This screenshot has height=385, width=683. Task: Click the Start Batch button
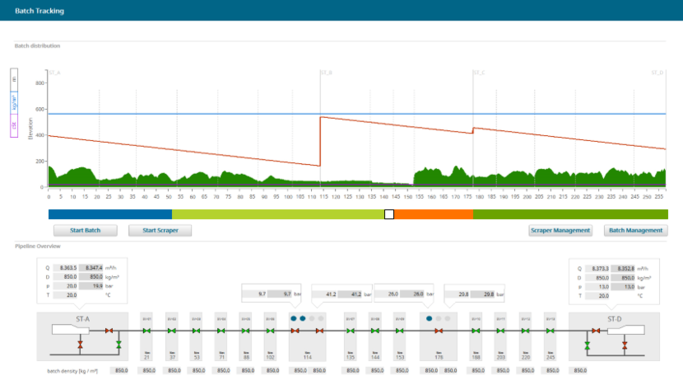[x=85, y=230]
